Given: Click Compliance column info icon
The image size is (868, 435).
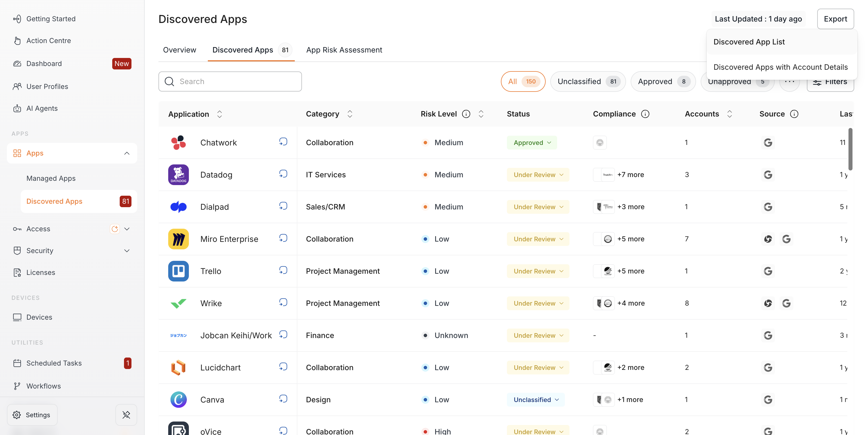Looking at the screenshot, I should [x=645, y=114].
